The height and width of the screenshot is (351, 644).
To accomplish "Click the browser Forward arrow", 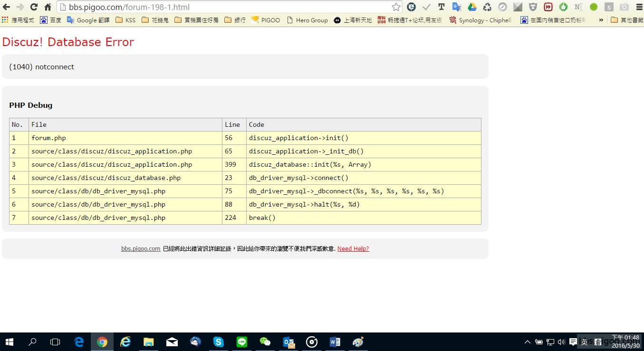I will (20, 7).
